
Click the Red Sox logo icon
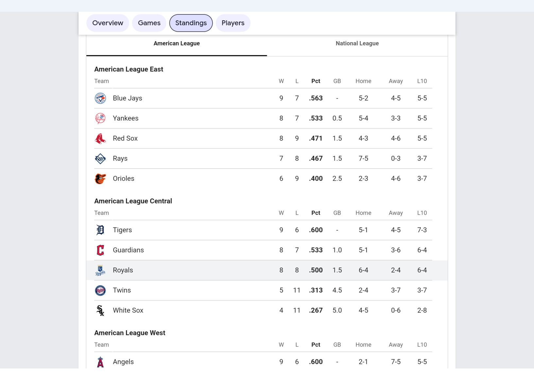[100, 139]
